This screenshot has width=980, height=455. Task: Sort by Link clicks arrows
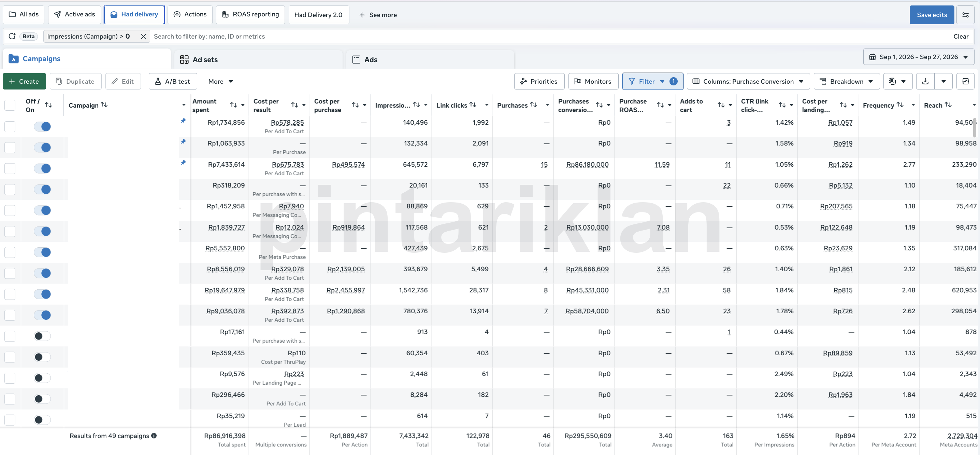(473, 105)
